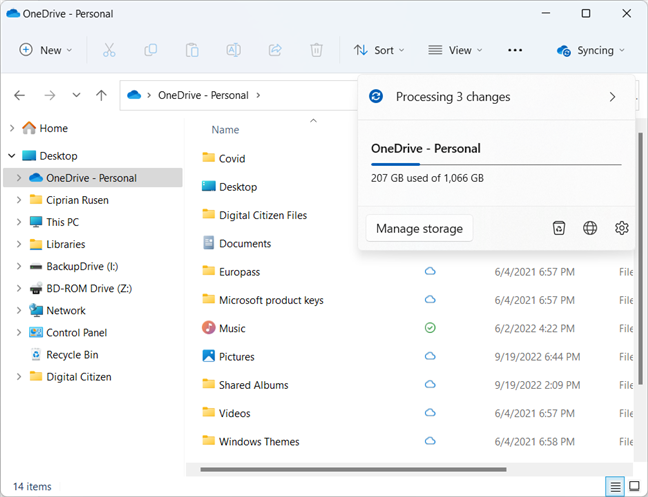This screenshot has height=497, width=648.
Task: Open the New dropdown menu
Action: 46,50
